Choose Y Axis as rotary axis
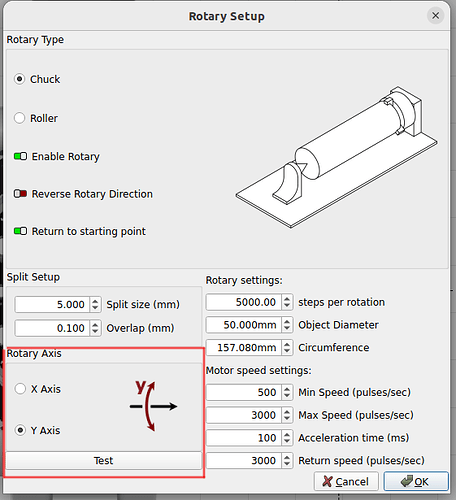Screen dimensions: 456x500 point(20,430)
